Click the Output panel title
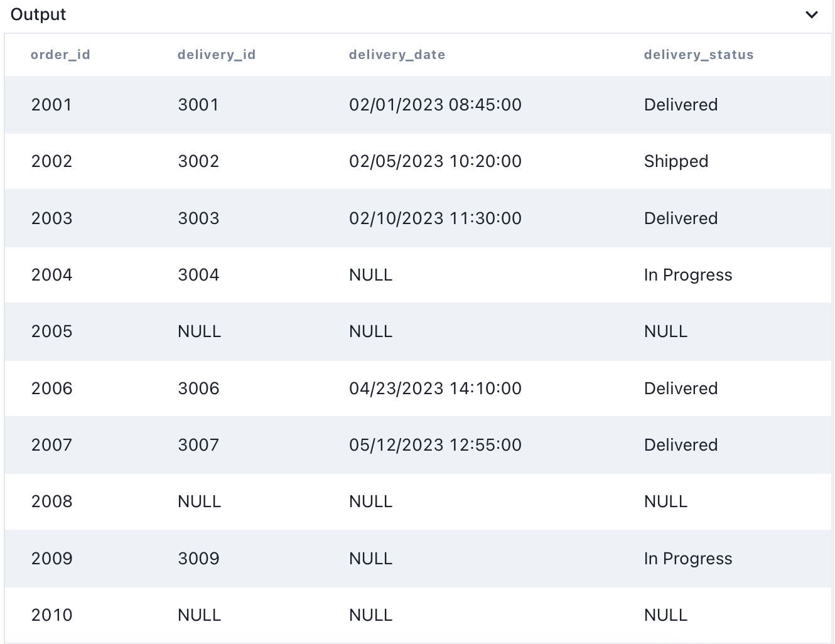 (x=38, y=14)
